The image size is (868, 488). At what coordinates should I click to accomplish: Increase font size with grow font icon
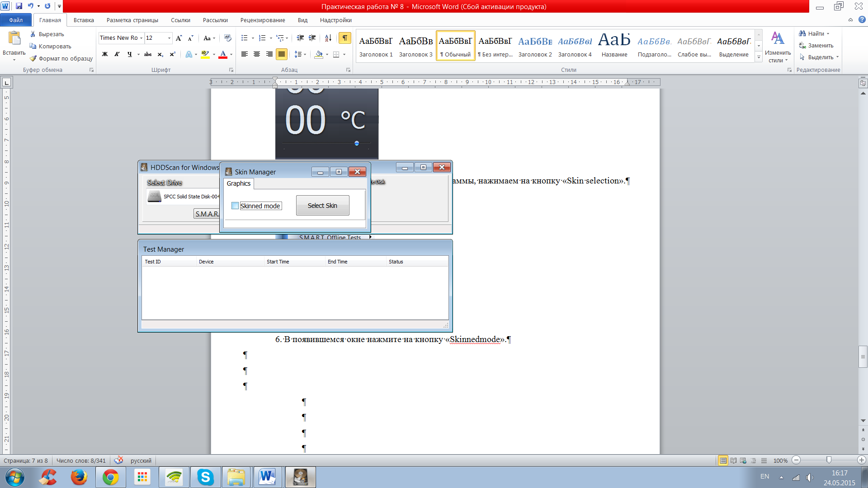179,38
